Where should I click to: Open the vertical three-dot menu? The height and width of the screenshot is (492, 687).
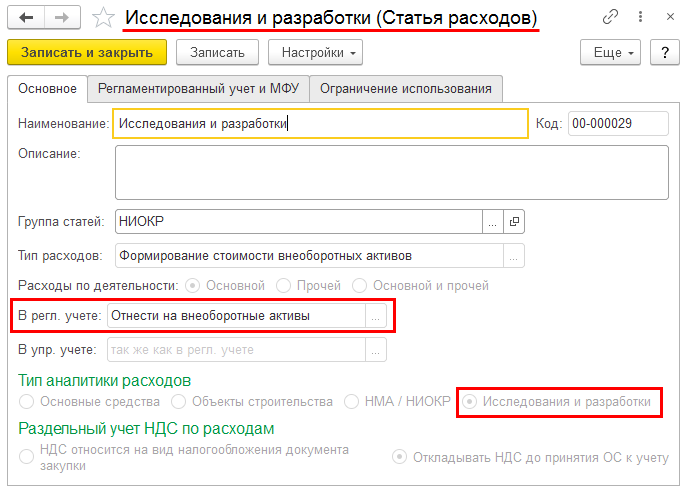pyautogui.click(x=640, y=17)
